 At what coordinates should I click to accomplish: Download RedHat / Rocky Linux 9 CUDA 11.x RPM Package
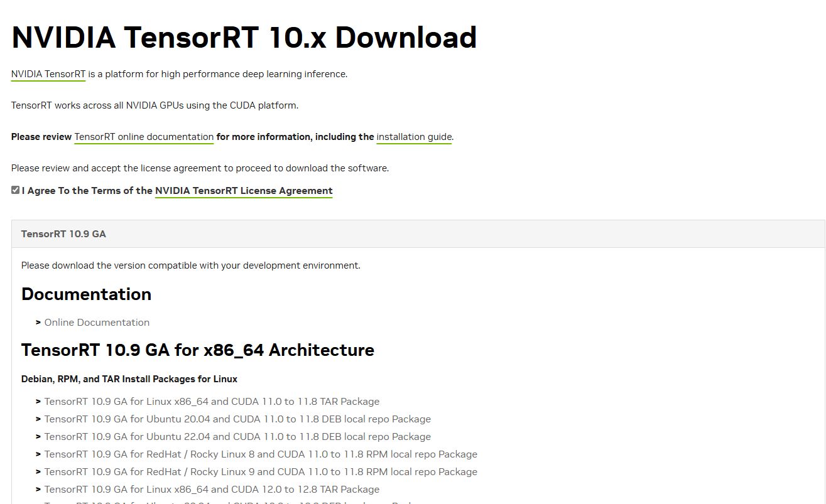tap(261, 472)
